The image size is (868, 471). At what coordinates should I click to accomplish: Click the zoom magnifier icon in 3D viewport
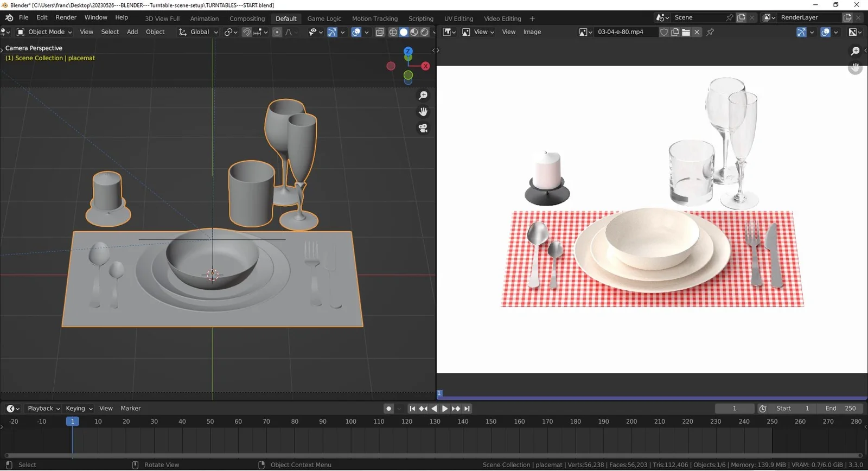423,96
